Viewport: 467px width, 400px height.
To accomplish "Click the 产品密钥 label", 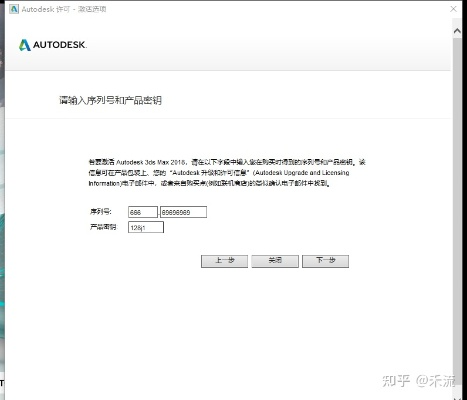I will [x=103, y=227].
